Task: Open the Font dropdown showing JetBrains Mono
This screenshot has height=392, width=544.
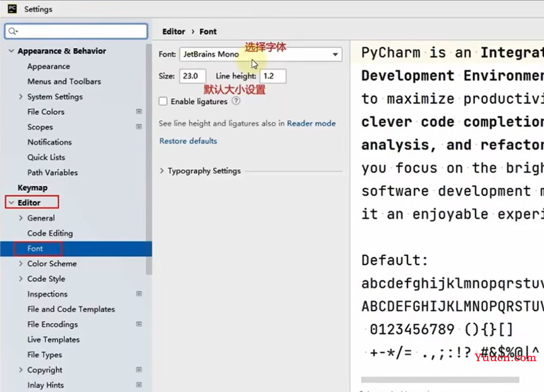Action: tap(261, 54)
